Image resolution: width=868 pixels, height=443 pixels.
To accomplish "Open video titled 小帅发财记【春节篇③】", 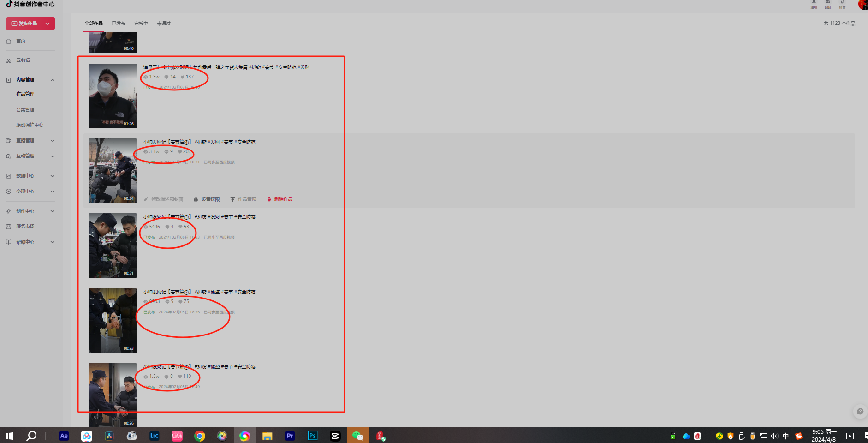I will [x=199, y=217].
